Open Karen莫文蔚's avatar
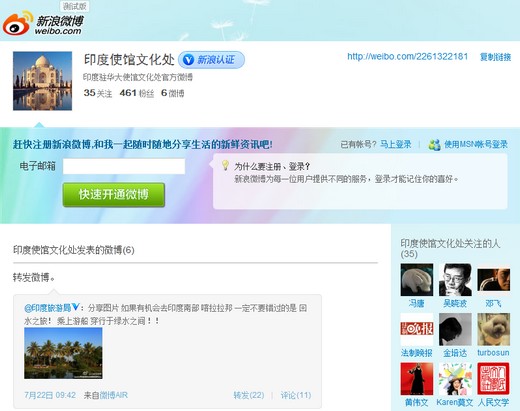Viewport: 520px width, 411px height. (x=455, y=379)
